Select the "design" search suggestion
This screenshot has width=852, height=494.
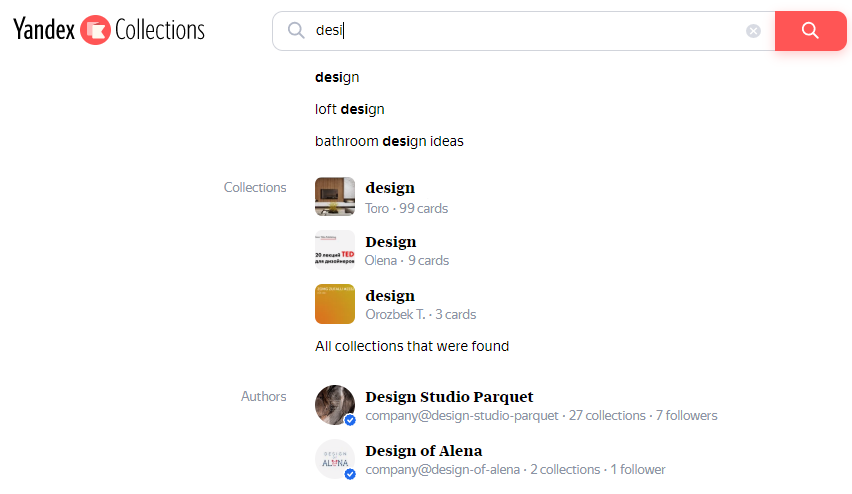click(x=337, y=78)
